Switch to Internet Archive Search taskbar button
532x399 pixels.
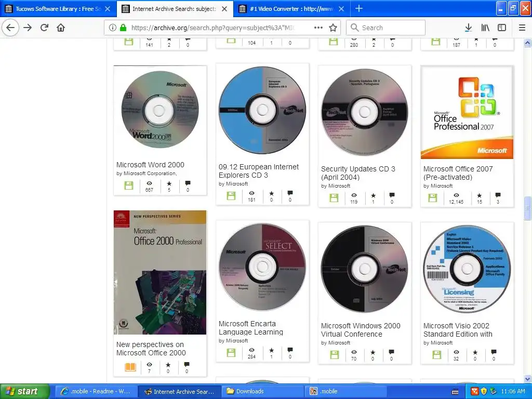click(180, 391)
